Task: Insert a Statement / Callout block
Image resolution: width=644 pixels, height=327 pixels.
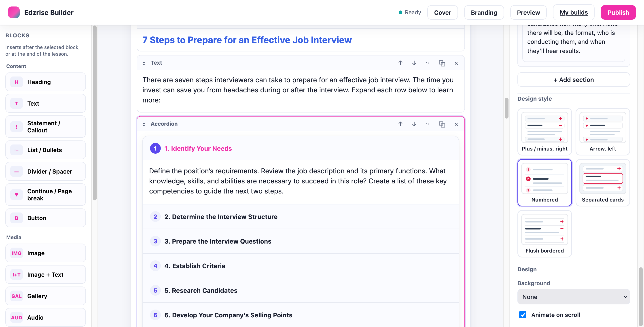Action: pos(45,127)
